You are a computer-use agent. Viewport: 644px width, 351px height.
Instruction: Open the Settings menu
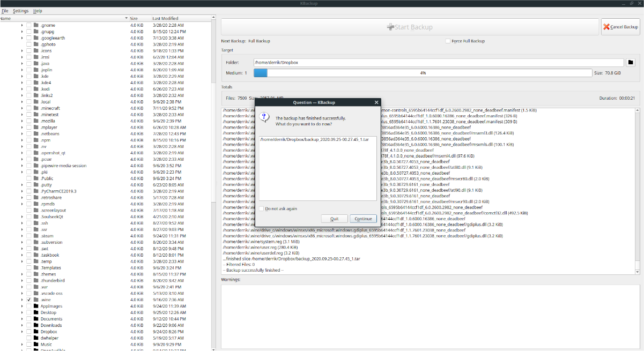(x=20, y=11)
